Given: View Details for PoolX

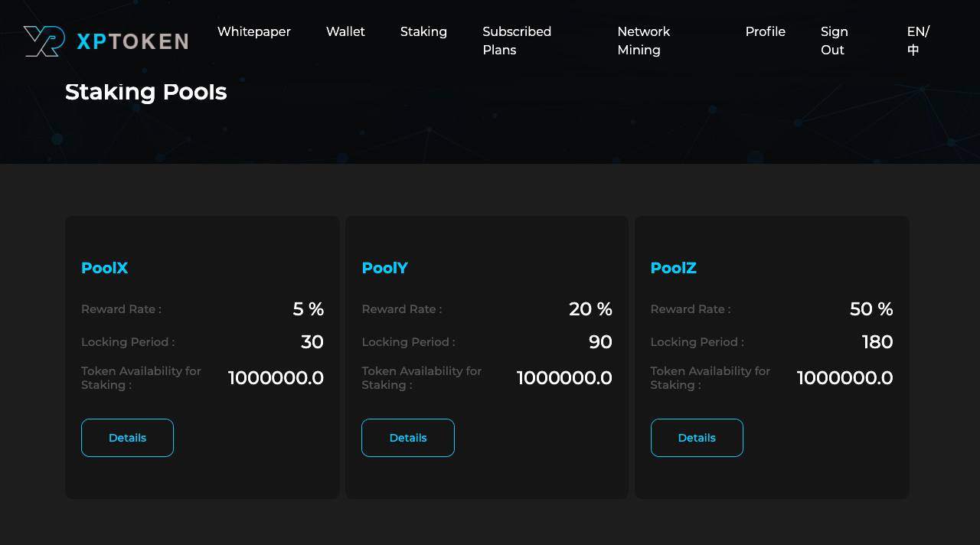Looking at the screenshot, I should [x=127, y=438].
